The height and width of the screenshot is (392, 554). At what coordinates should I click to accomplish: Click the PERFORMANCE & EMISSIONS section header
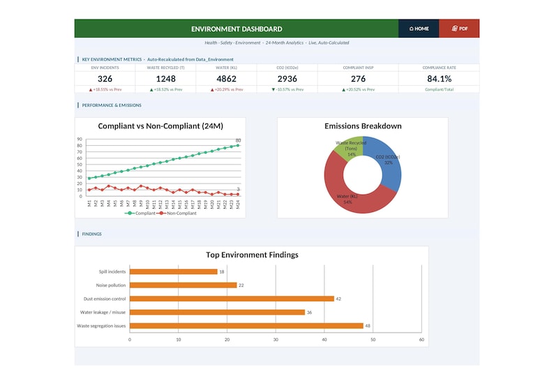[112, 105]
